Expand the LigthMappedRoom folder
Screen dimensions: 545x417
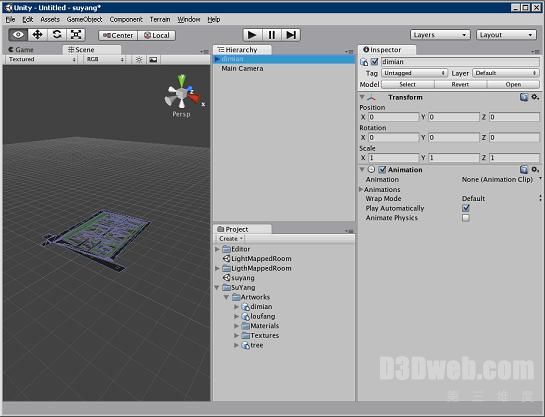click(x=217, y=268)
